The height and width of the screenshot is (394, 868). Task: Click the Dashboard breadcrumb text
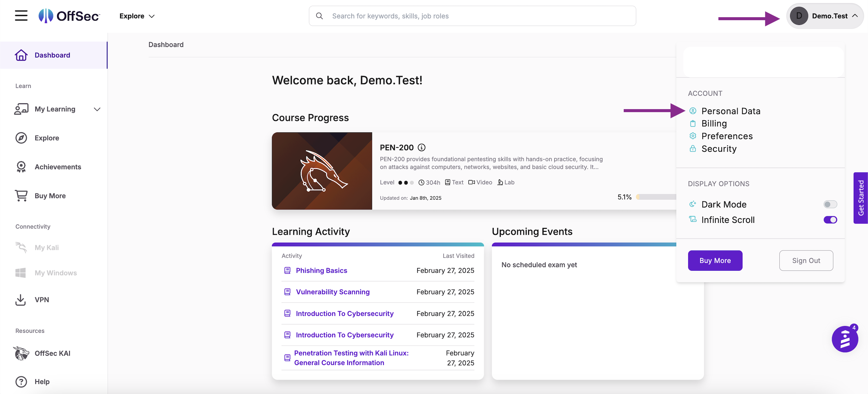pos(166,44)
